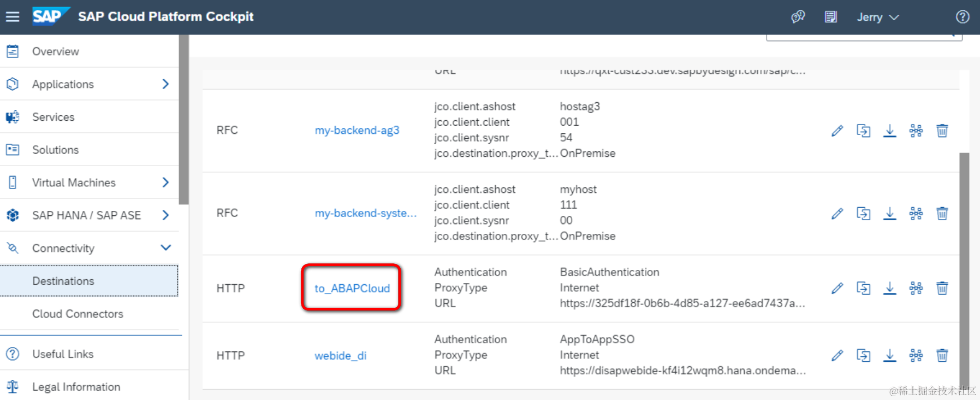Check connection for to_ABAPCloud destination
Image resolution: width=980 pixels, height=400 pixels.
[x=916, y=288]
